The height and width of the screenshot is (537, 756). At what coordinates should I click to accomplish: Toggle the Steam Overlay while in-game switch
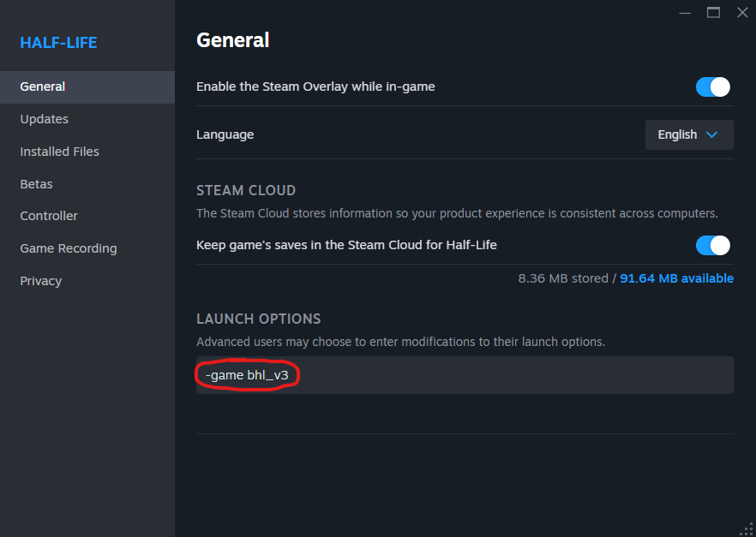coord(712,87)
